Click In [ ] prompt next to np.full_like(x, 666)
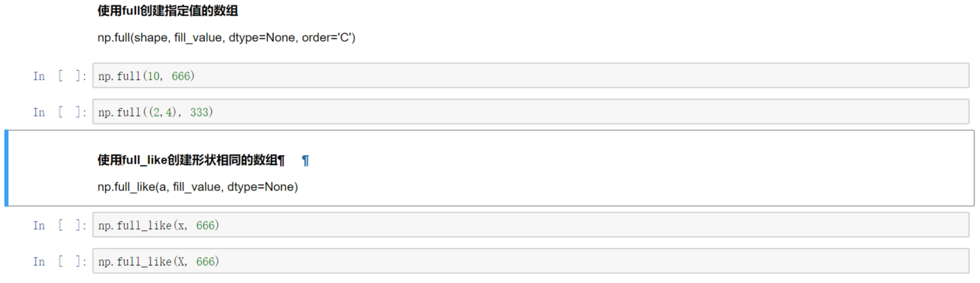980x283 pixels. (x=59, y=226)
